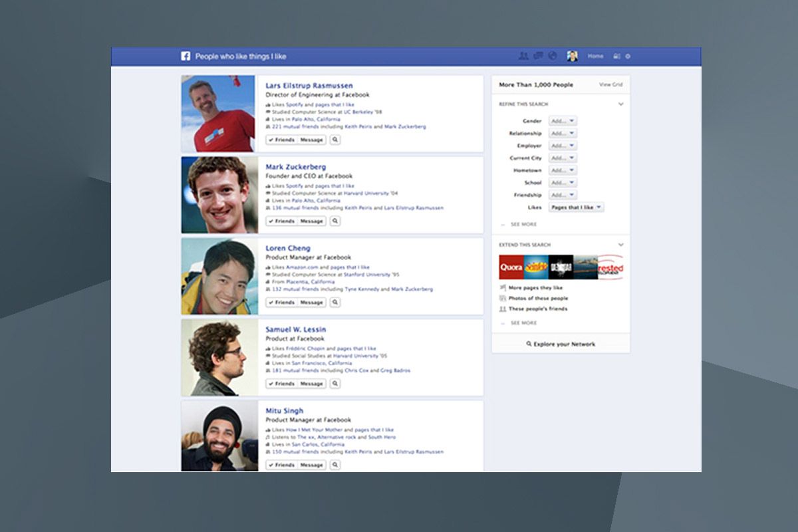Open privacy shortcuts lock icon near Home
798x532 pixels.
(x=617, y=57)
